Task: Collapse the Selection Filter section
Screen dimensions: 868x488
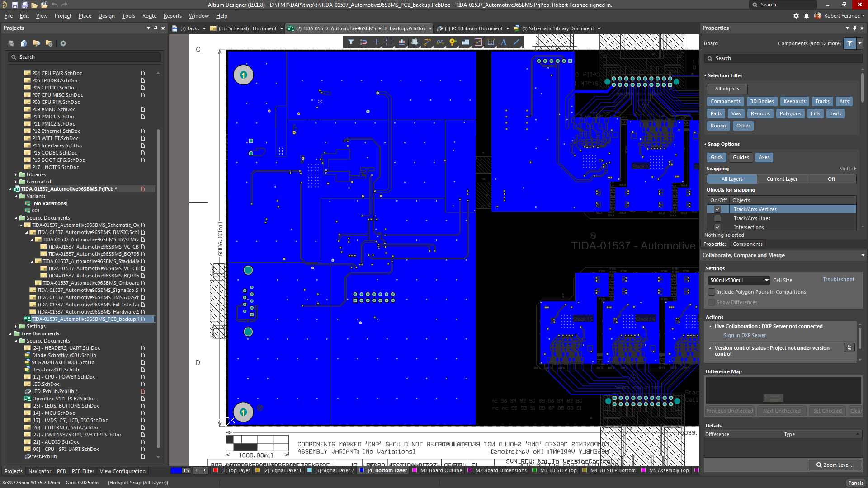Action: 705,75
